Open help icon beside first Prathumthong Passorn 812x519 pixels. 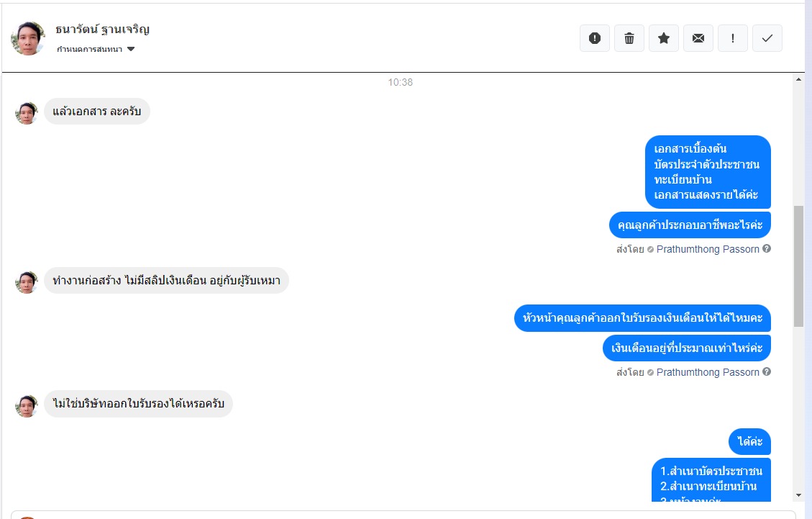tap(767, 248)
